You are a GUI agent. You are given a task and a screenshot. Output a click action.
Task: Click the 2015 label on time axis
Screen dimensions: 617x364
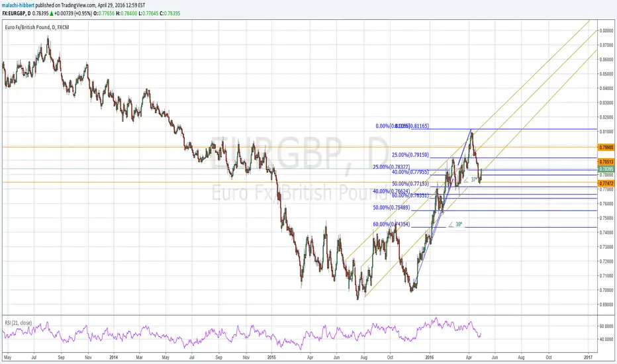[x=271, y=357]
